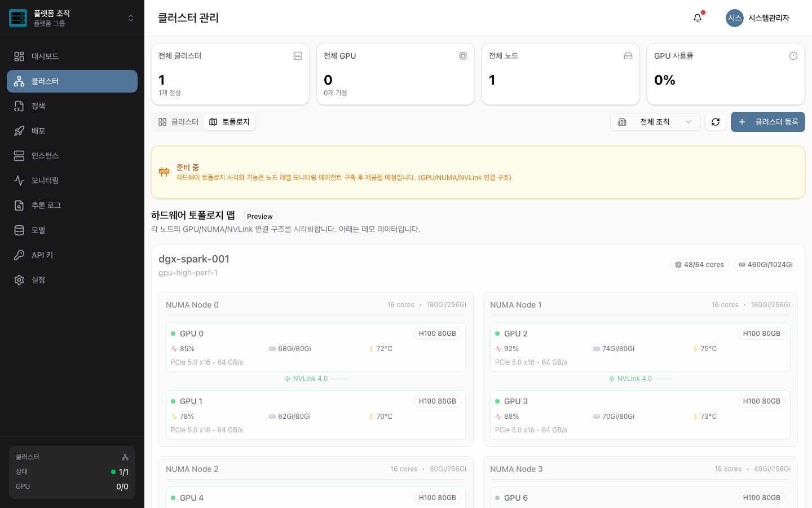Viewport: 812px width, 508px height.
Task: Select 클러스터 in the sidebar
Action: (72, 81)
